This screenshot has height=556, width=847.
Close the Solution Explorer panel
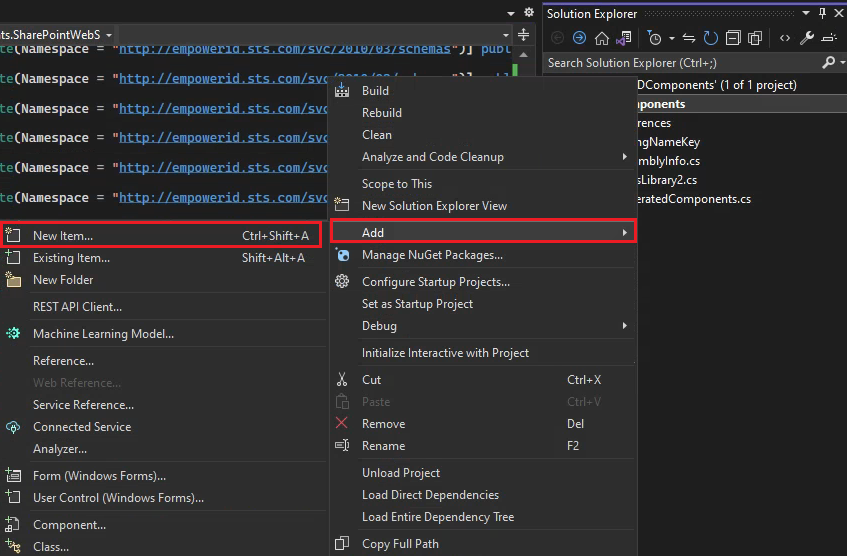click(x=838, y=14)
